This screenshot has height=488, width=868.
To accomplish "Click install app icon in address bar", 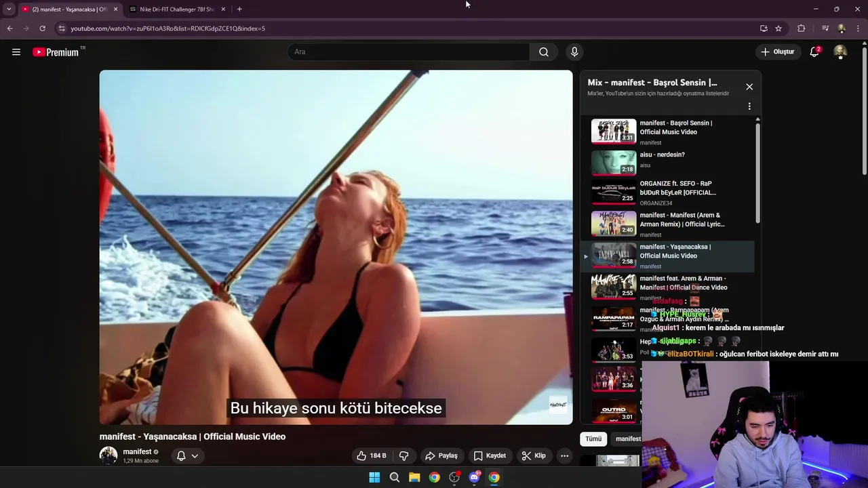I will point(764,28).
